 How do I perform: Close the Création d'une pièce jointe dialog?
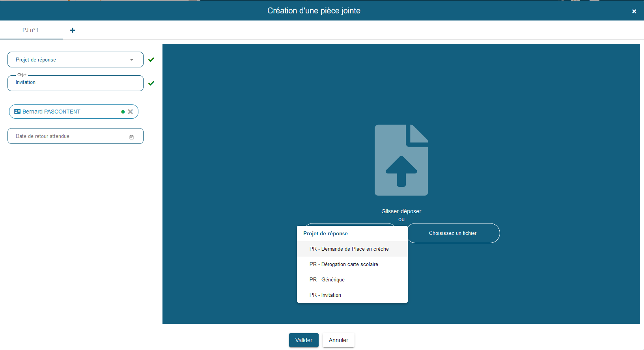tap(634, 11)
